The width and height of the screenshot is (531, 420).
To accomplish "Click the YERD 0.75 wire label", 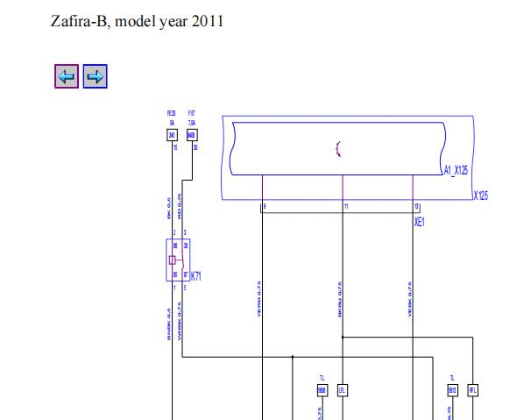I will tap(259, 299).
